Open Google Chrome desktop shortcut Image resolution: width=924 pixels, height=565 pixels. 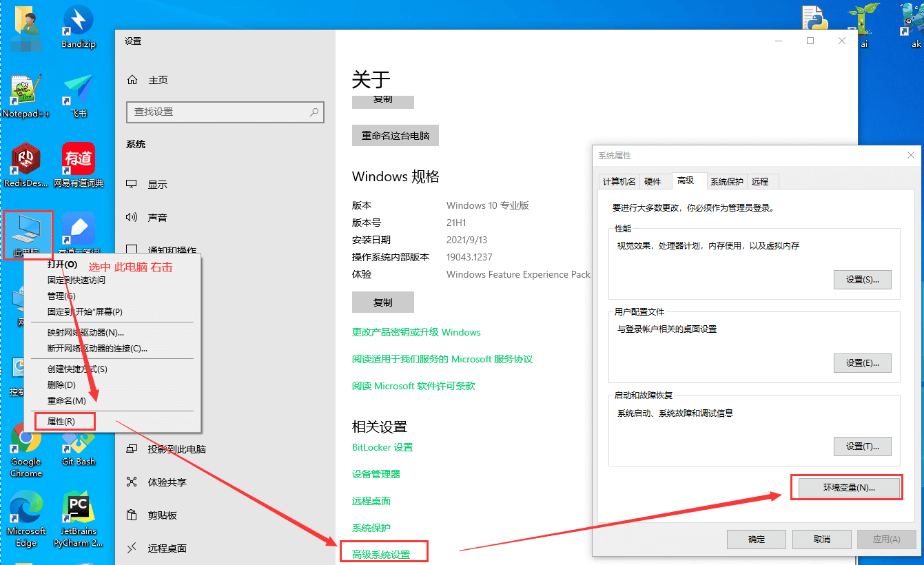(26, 450)
